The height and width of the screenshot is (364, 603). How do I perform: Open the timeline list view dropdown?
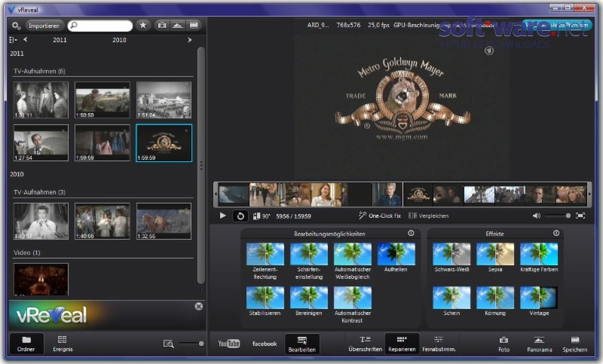(13, 40)
